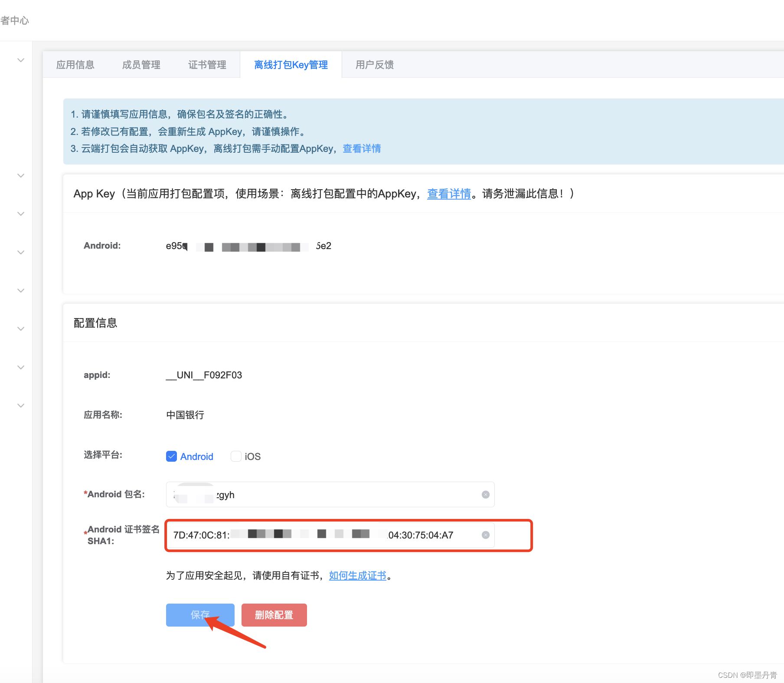The width and height of the screenshot is (784, 683).
Task: Expand the sidebar chevron beside Android key row
Action: pyautogui.click(x=20, y=253)
